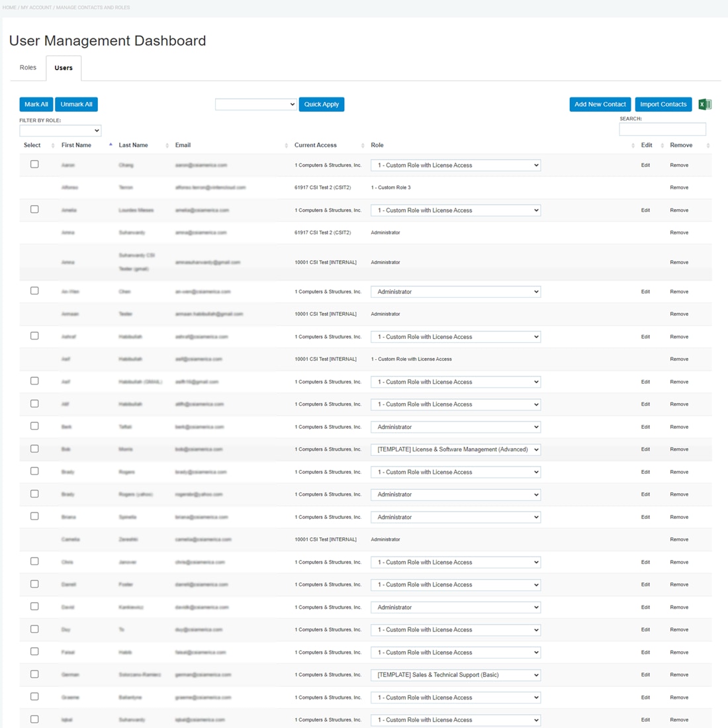Select checkbox for the TEMPLATE Sales & Technical Support row
The height and width of the screenshot is (728, 728).
[x=34, y=674]
